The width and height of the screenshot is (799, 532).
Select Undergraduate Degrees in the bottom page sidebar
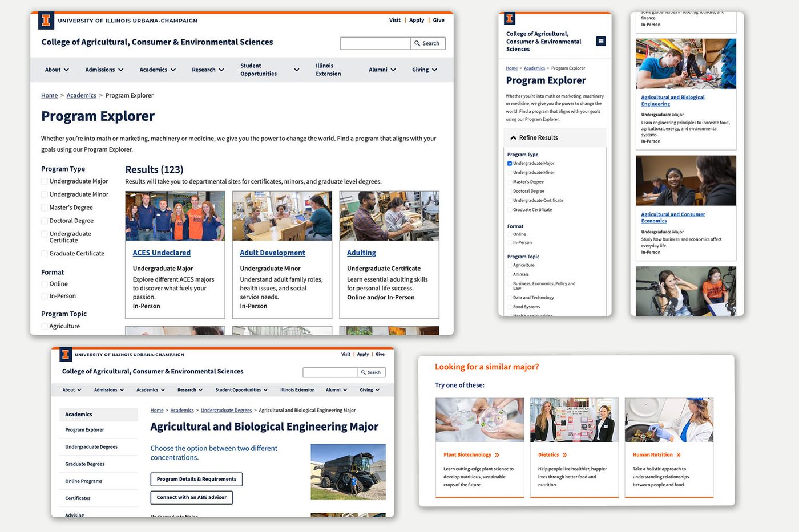click(91, 447)
